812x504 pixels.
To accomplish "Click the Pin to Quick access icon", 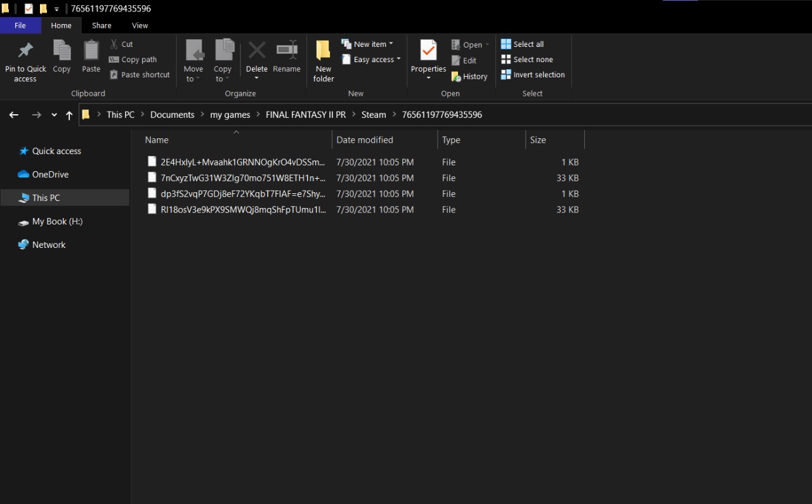I will [x=25, y=51].
